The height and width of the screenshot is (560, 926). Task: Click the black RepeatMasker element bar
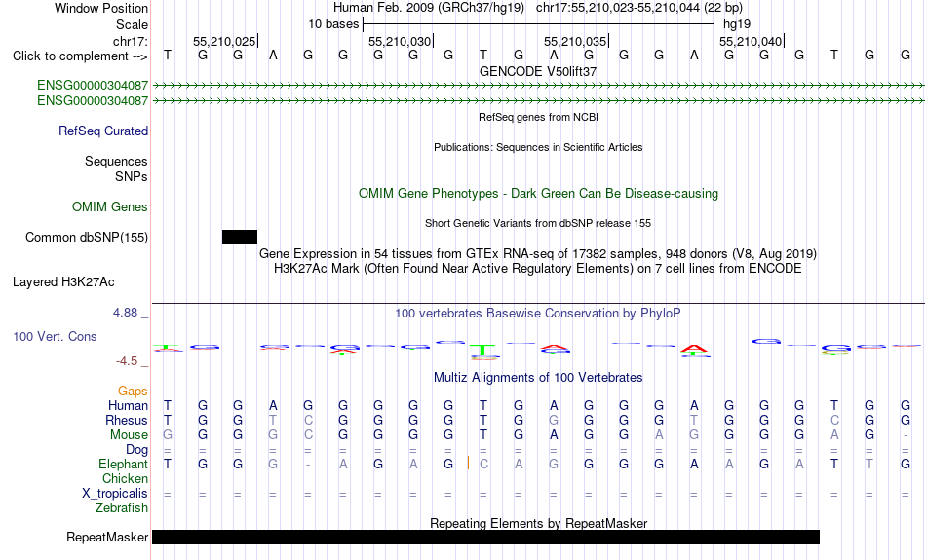pos(486,537)
